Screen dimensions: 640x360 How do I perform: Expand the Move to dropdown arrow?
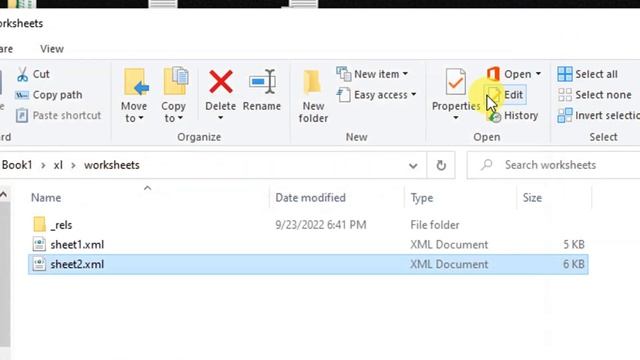[x=141, y=118]
